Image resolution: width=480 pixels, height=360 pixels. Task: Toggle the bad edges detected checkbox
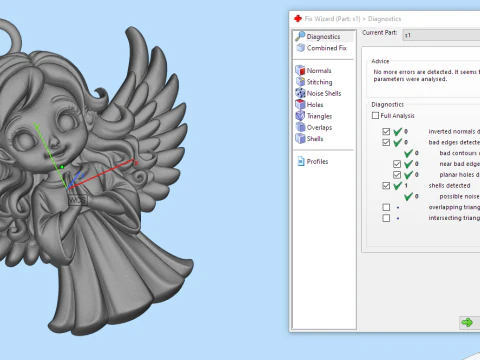(386, 142)
